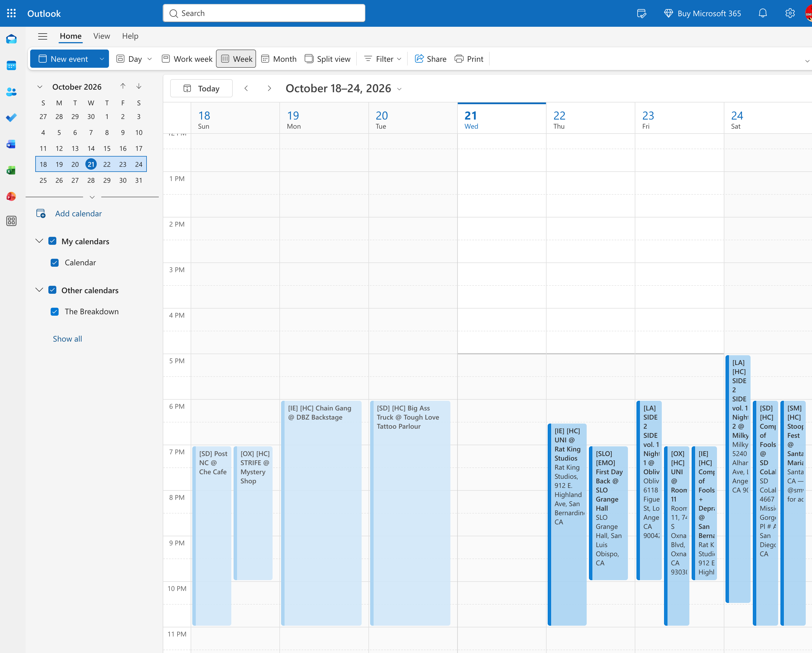The height and width of the screenshot is (653, 812).
Task: Uncheck the Calendar checkbox
Action: point(55,263)
